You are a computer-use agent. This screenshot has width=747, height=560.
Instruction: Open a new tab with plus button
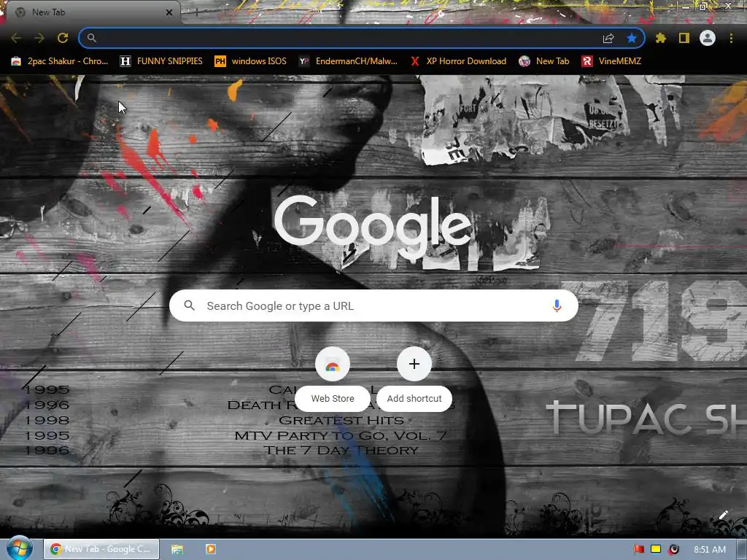[x=196, y=12]
